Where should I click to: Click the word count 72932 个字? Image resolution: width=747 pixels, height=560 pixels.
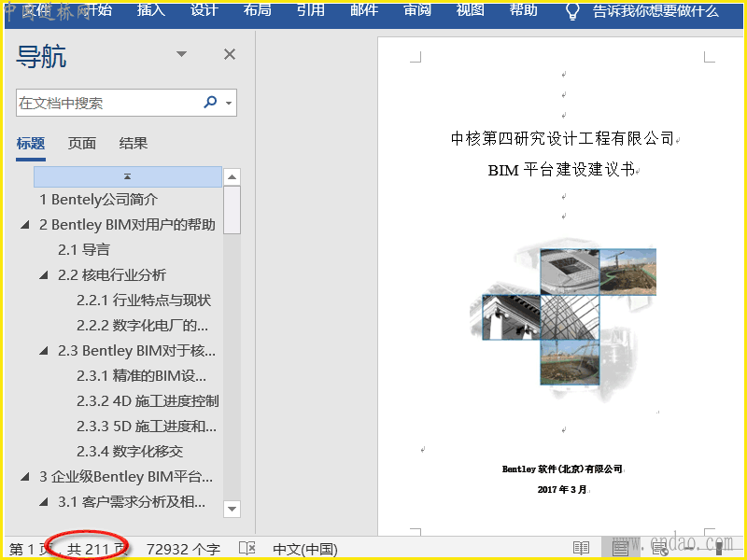[x=183, y=549]
